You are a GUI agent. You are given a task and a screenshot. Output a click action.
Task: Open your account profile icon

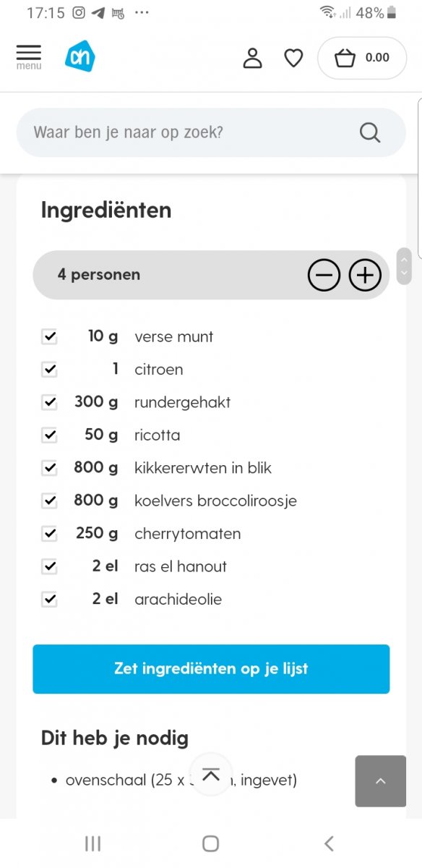point(252,58)
